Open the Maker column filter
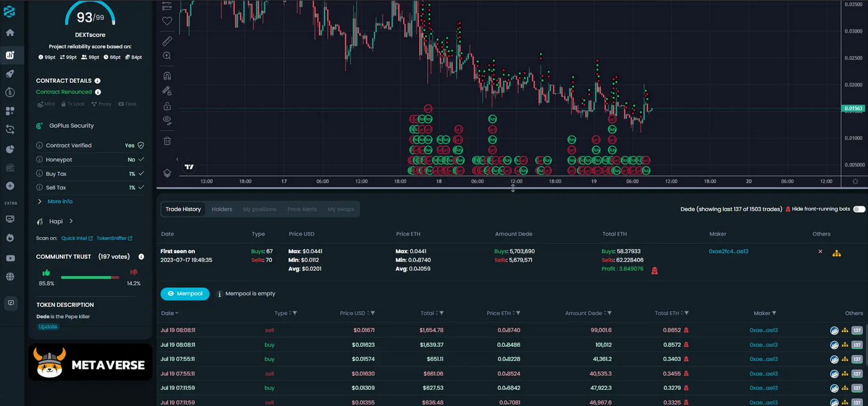The height and width of the screenshot is (406, 868). (773, 313)
